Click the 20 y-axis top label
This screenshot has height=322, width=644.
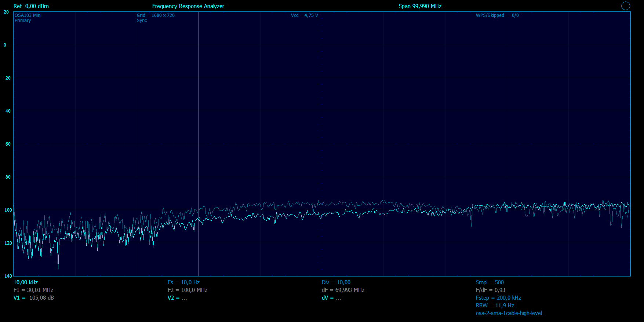point(6,12)
